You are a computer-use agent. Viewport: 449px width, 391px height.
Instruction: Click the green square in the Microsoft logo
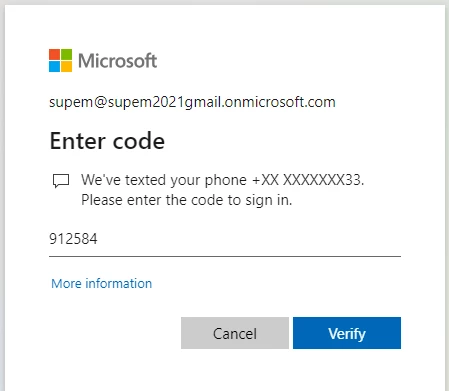tap(66, 54)
